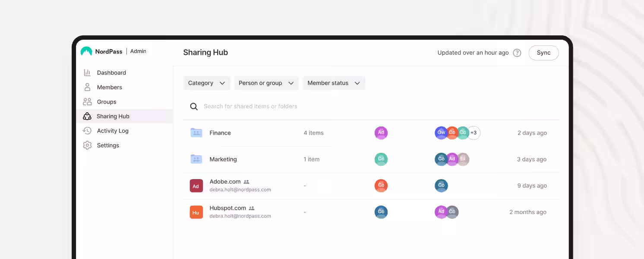Open Settings from sidebar
The height and width of the screenshot is (259, 644).
pos(108,145)
